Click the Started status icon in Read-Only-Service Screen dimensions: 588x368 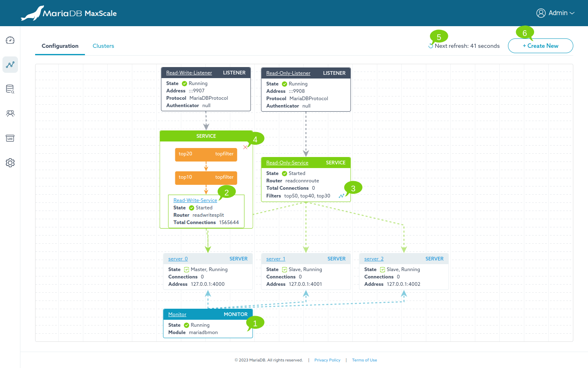pos(285,173)
